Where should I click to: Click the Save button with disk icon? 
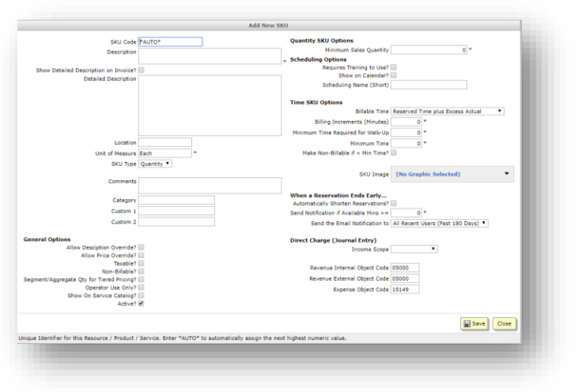474,324
